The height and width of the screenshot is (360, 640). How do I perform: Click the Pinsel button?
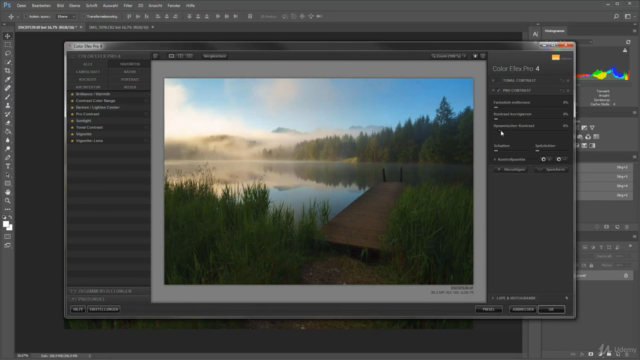point(489,310)
